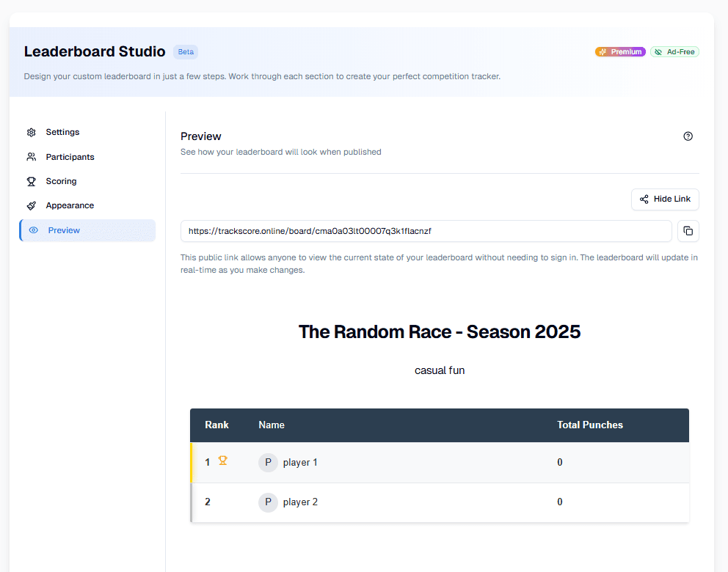Click the Scoring trophy icon in sidebar
Image resolution: width=728 pixels, height=572 pixels.
point(31,181)
